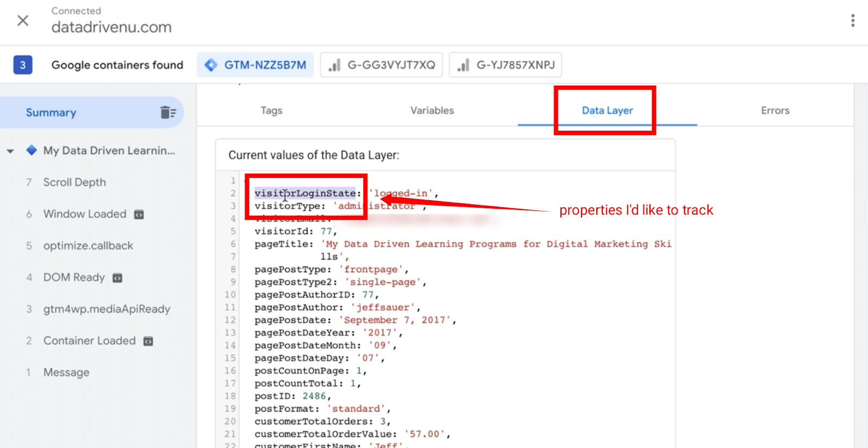The width and height of the screenshot is (868, 448).
Task: Click the pagePostAuthor 'jeffsauer' value
Action: pos(382,308)
